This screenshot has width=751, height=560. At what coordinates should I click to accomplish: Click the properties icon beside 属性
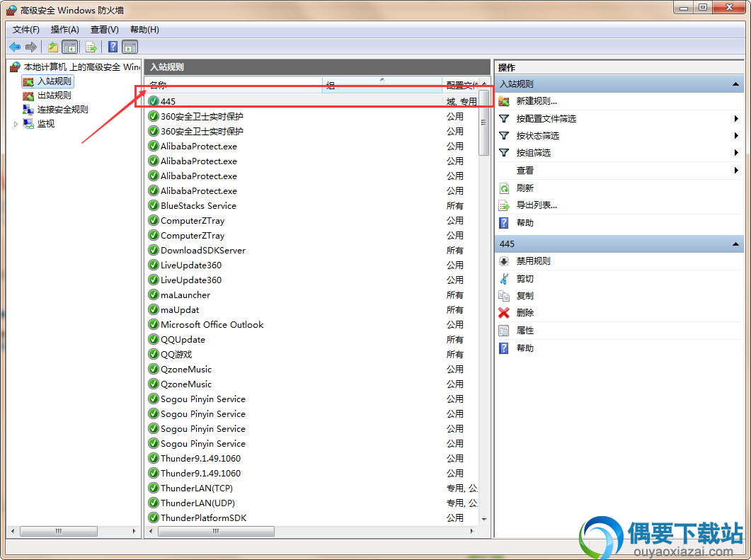(504, 331)
